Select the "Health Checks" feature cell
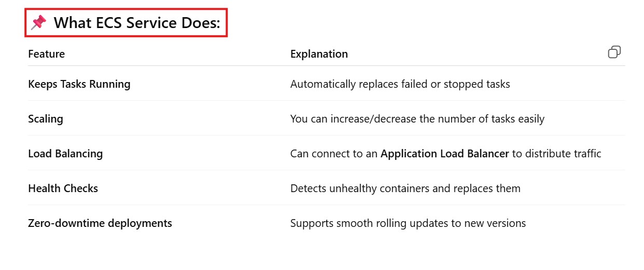This screenshot has height=270, width=644. (63, 188)
